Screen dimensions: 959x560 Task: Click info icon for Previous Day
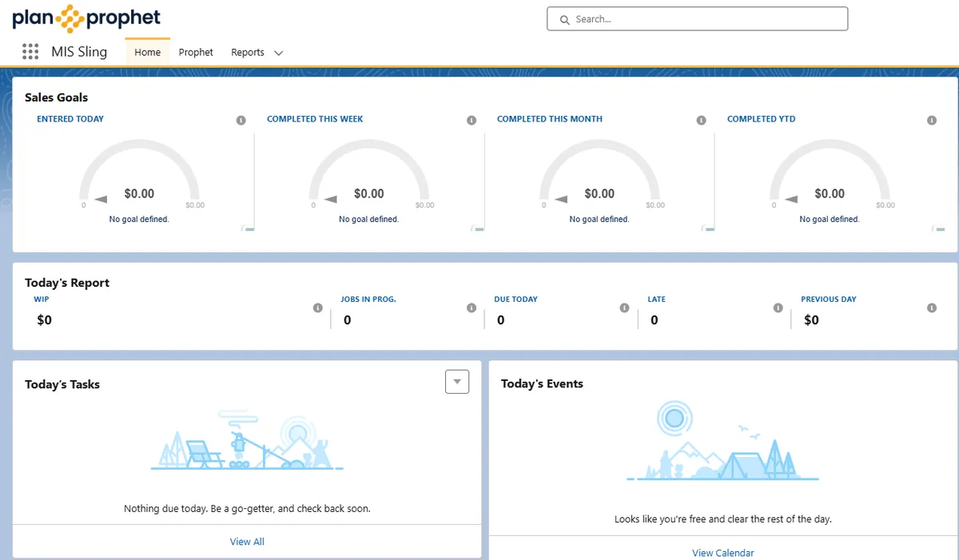coord(932,308)
